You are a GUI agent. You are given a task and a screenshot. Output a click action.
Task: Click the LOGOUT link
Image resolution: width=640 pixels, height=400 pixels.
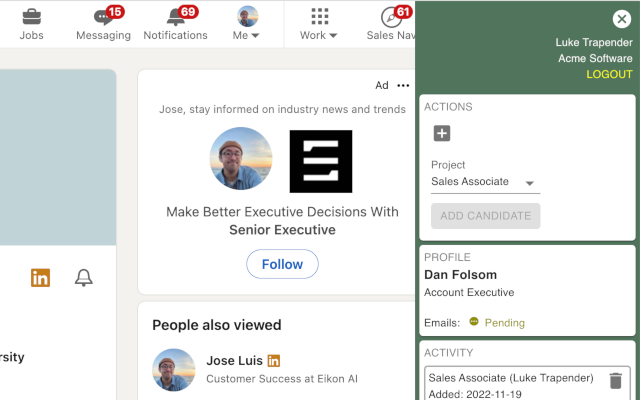pos(609,74)
